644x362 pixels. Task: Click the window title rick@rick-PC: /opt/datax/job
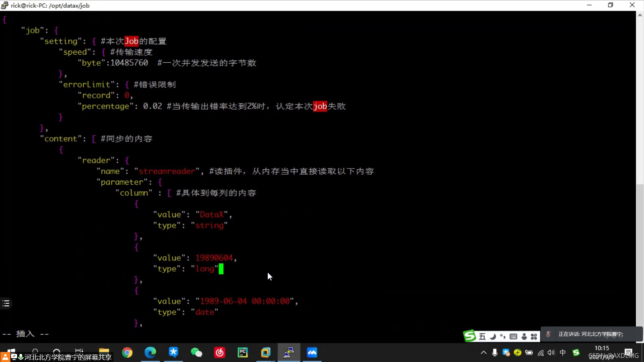[50, 5]
